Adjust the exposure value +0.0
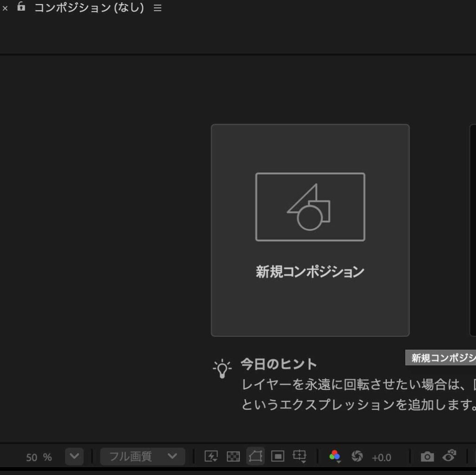The height and width of the screenshot is (475, 476). pyautogui.click(x=381, y=457)
